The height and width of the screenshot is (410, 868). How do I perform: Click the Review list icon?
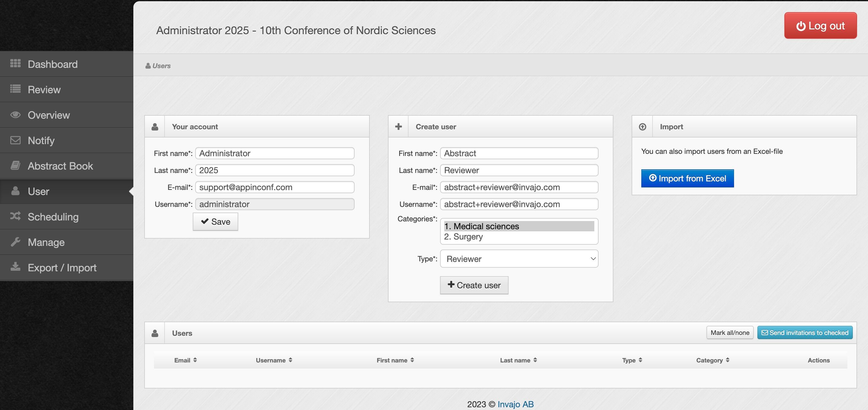pyautogui.click(x=15, y=89)
